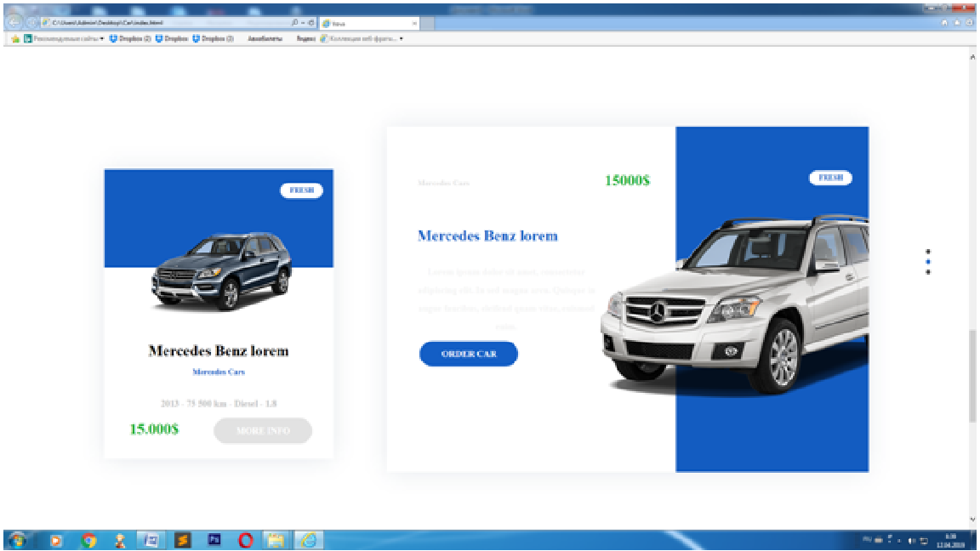The width and height of the screenshot is (980, 551).
Task: Click the dark blue Mercedes car thumbnail
Action: coord(222,271)
